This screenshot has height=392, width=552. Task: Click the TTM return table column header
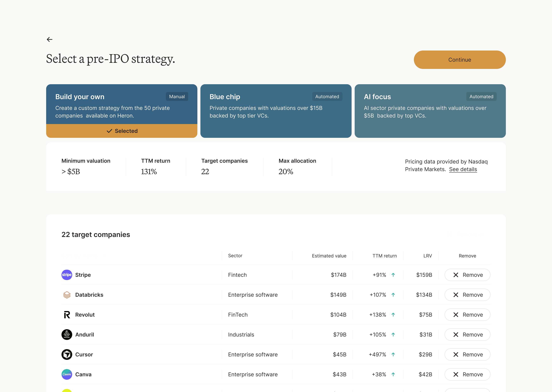pos(385,256)
